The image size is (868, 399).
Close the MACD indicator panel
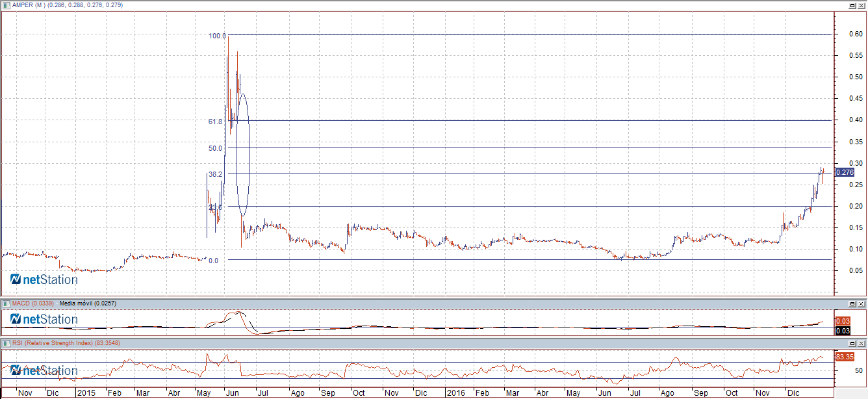pos(861,303)
